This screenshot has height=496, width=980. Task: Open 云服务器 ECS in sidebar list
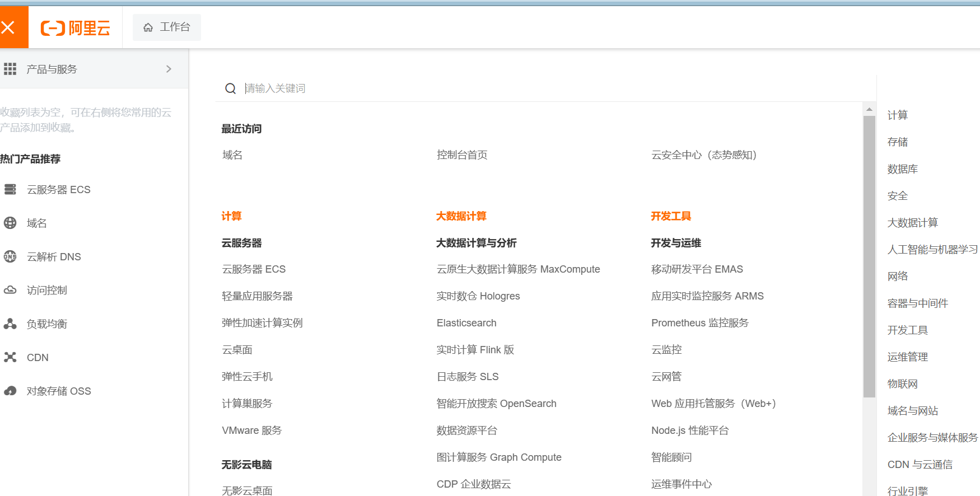[59, 190]
